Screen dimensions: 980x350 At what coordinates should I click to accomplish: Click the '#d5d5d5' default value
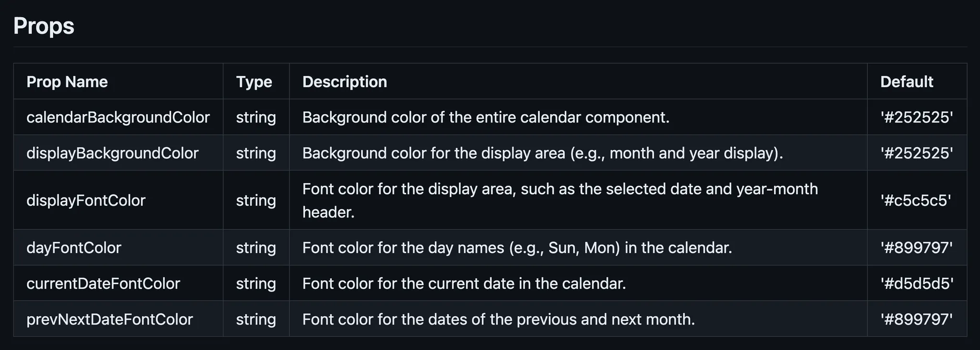917,284
